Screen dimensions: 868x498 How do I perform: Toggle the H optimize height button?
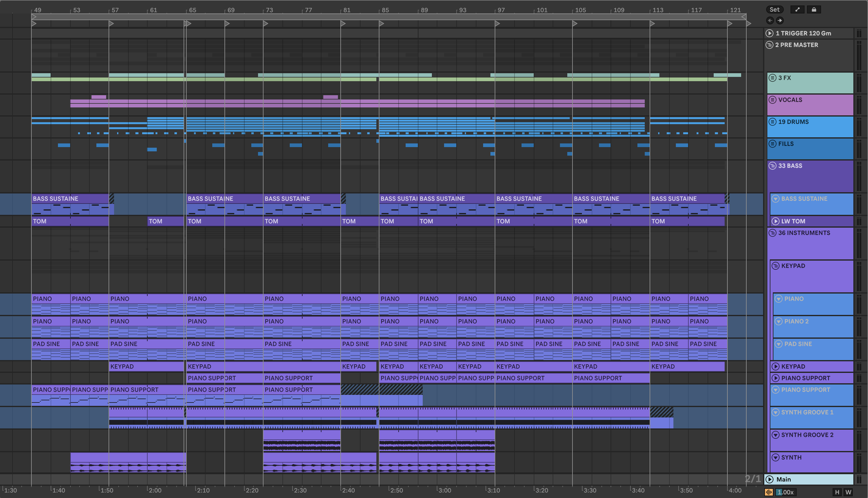[x=837, y=492]
